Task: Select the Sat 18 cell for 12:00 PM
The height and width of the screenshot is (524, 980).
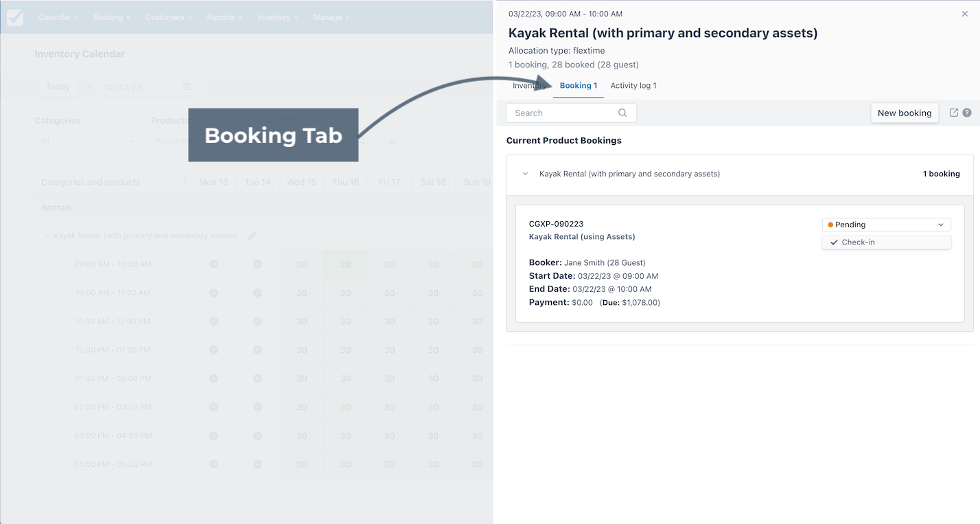Action: pos(433,350)
